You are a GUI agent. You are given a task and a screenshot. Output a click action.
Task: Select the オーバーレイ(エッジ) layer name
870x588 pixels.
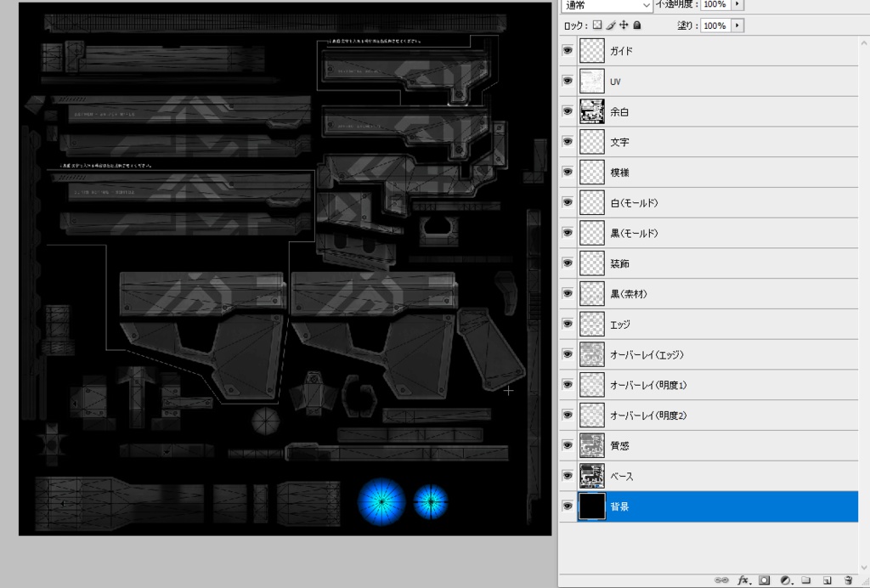[647, 354]
